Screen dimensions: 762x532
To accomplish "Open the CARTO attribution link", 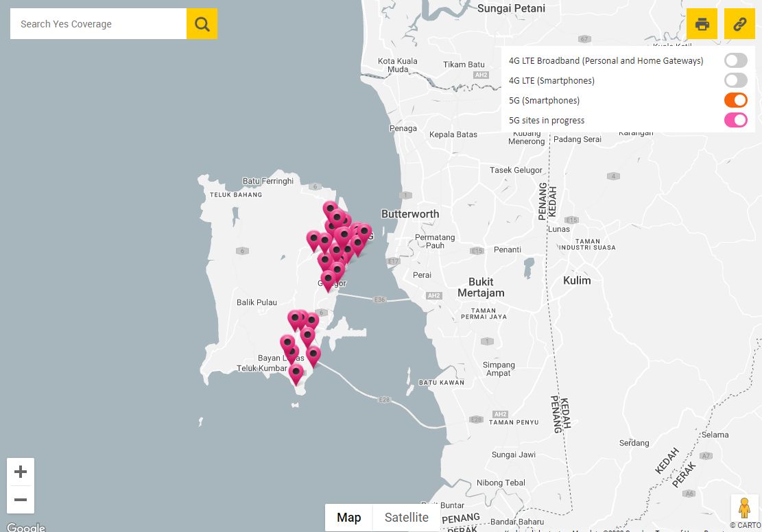I will coord(745,525).
